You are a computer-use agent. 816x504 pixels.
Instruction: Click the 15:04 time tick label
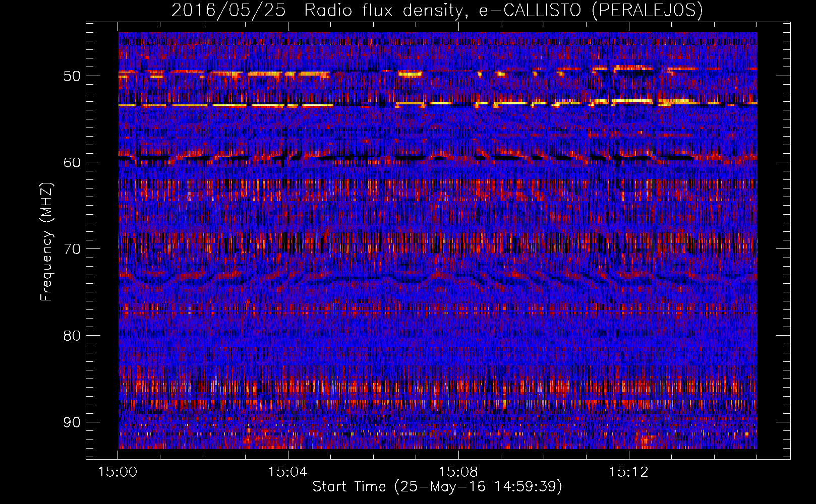(x=288, y=472)
